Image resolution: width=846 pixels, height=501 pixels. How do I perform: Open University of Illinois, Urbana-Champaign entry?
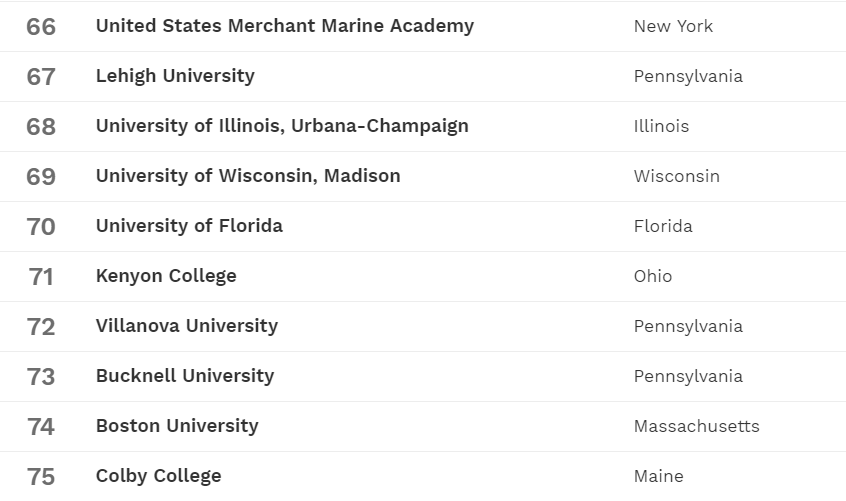(x=282, y=126)
